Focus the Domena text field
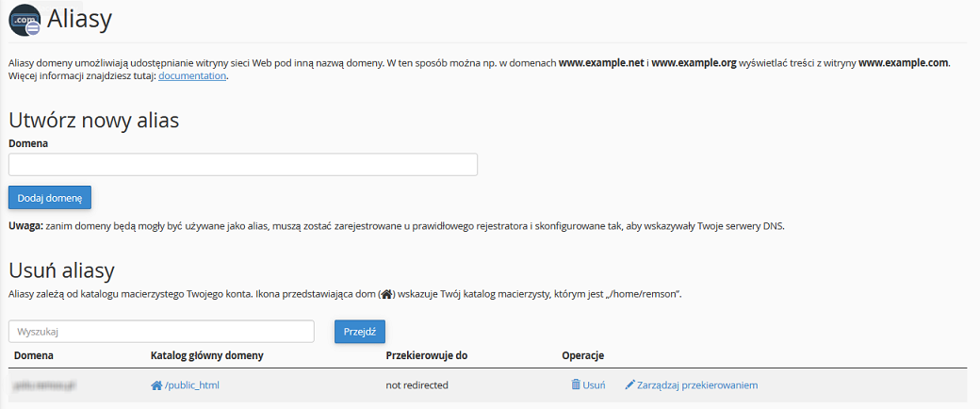 click(243, 165)
